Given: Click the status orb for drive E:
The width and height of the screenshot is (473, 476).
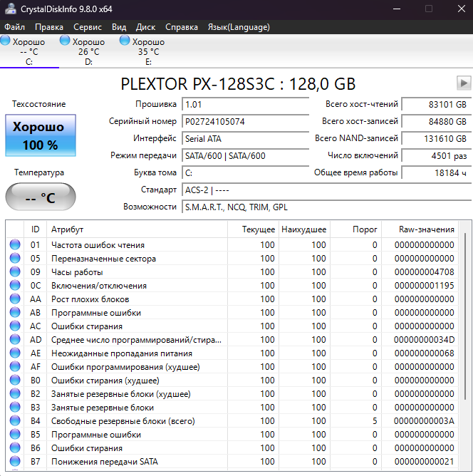Looking at the screenshot, I should (x=125, y=41).
